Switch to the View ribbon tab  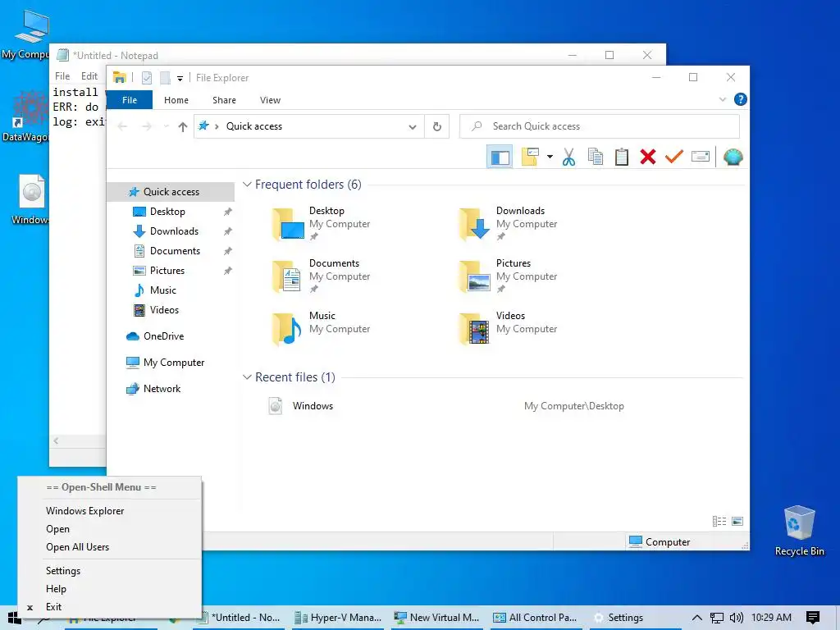(x=270, y=100)
